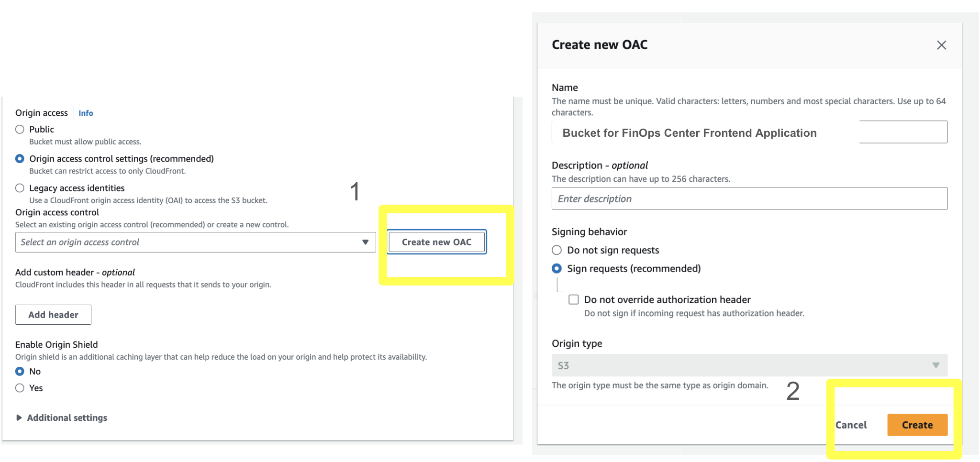980x462 pixels.
Task: Open the Origin access Info link
Action: (86, 113)
